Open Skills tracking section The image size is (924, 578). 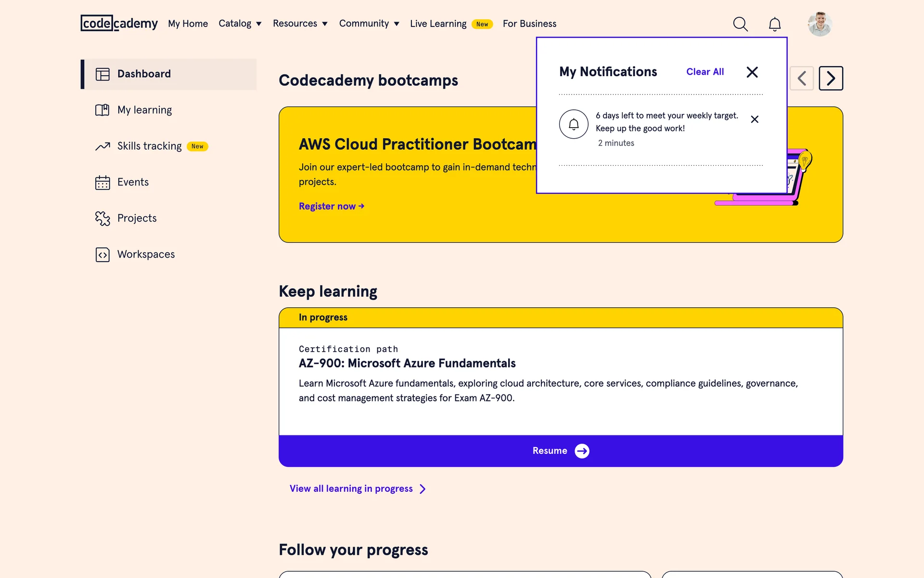click(x=149, y=146)
